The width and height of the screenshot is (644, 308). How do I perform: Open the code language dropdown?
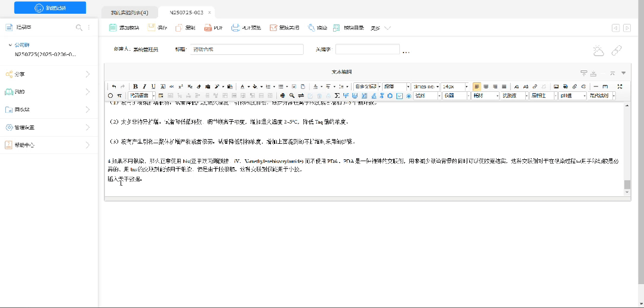[x=142, y=96]
